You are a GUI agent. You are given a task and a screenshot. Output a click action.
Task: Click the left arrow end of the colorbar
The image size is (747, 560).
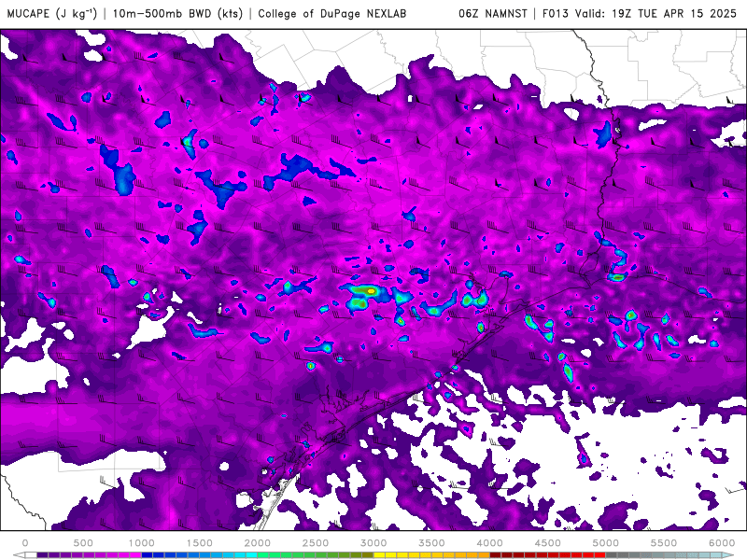[19, 555]
